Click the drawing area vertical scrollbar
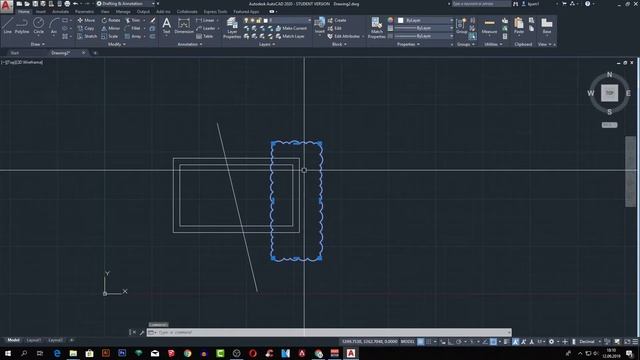 click(x=630, y=171)
